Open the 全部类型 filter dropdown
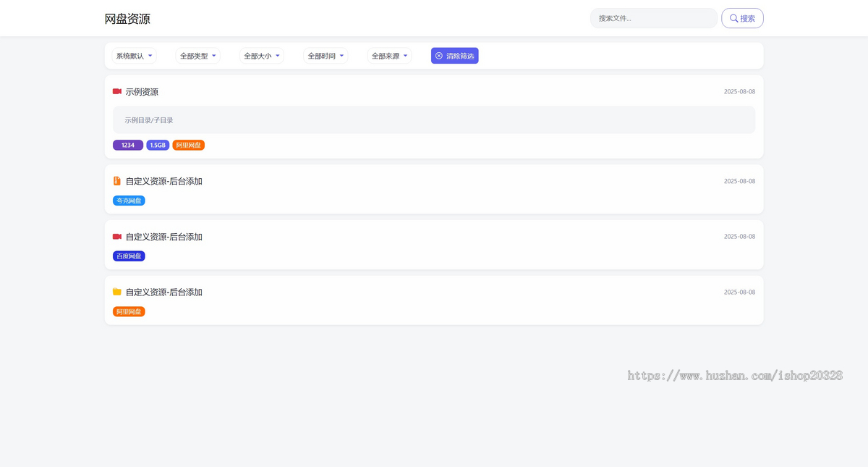868x467 pixels. click(x=197, y=56)
